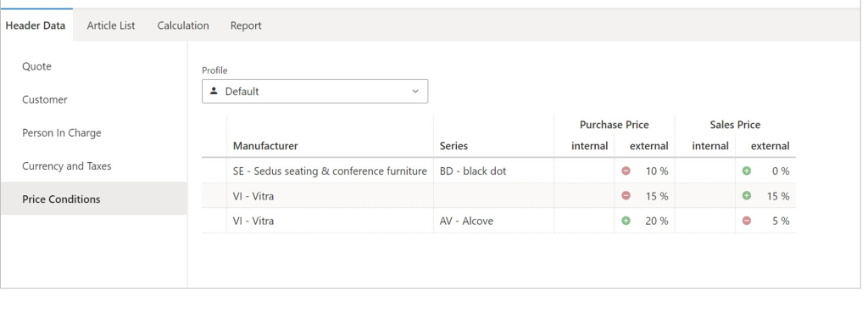Select Quote in the sidebar
This screenshot has width=868, height=314.
(x=36, y=66)
